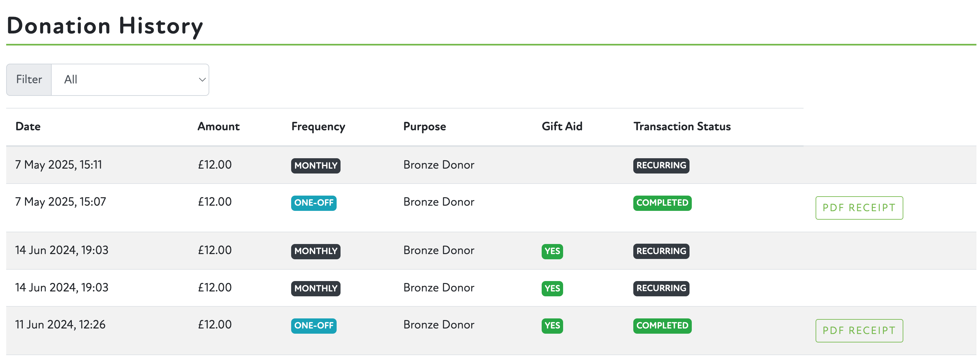Click the Donation History heading
This screenshot has height=360, width=980.
click(x=105, y=26)
